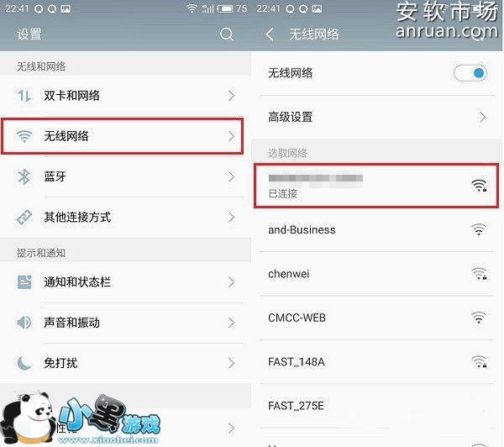
Task: Open 双卡和网络 via its right chevron
Action: coord(232,96)
